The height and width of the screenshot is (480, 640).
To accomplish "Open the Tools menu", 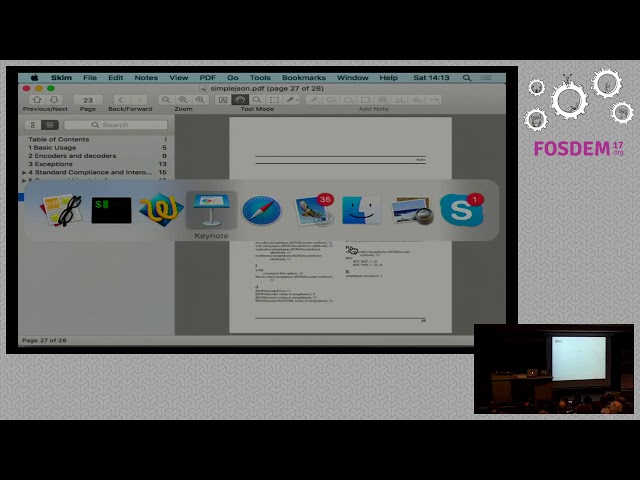I will pos(260,78).
